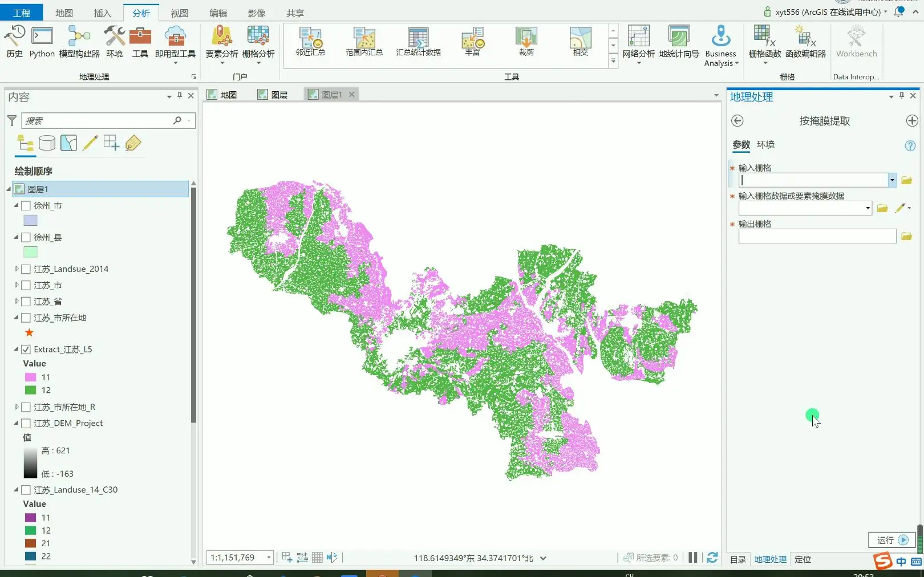
Task: Run the tool with 运行 button
Action: tap(892, 540)
